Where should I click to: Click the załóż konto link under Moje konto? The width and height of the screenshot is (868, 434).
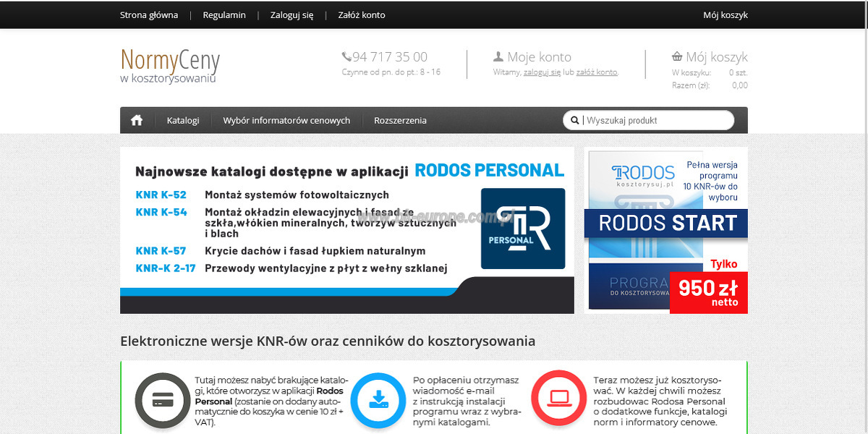597,72
